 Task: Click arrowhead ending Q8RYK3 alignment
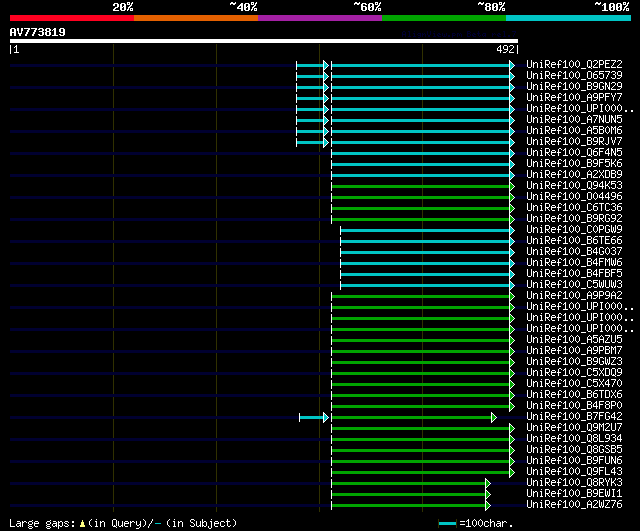coord(488,484)
